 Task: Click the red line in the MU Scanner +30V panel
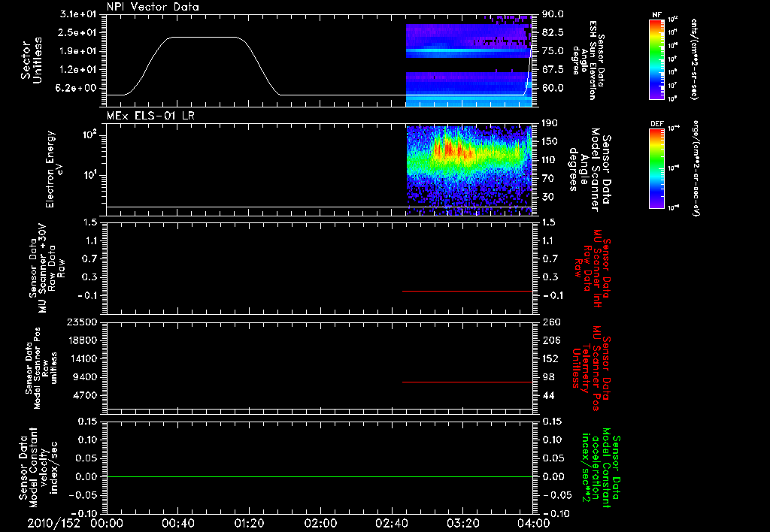(x=468, y=291)
